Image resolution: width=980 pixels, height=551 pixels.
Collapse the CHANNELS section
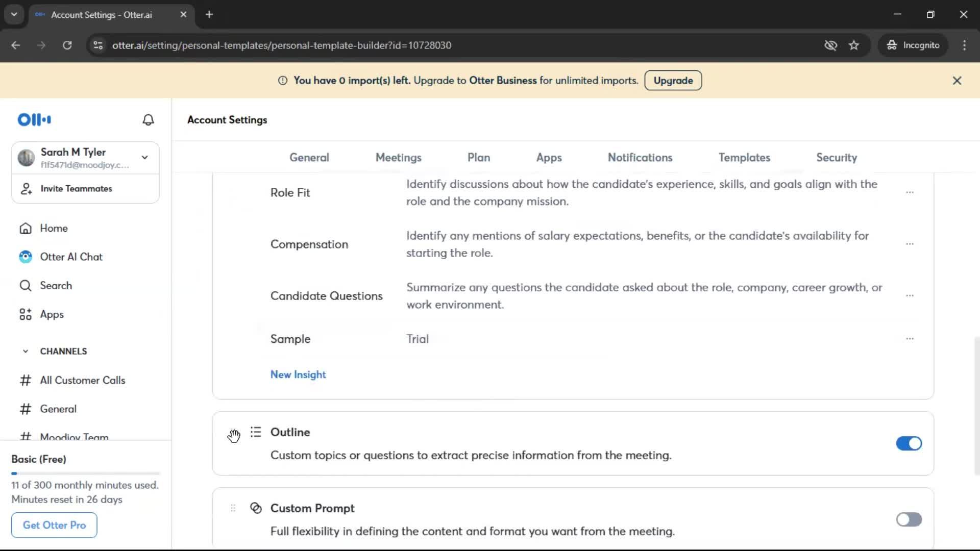(x=26, y=352)
